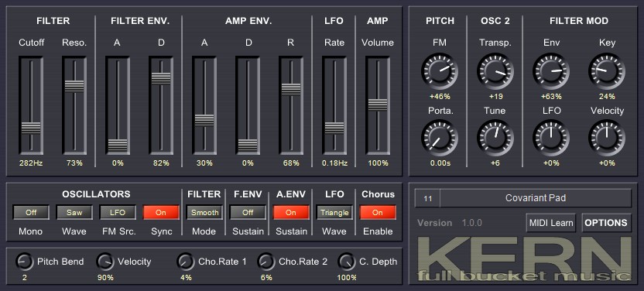The image size is (644, 291).
Task: Click the +63% Env value
Action: [x=551, y=97]
